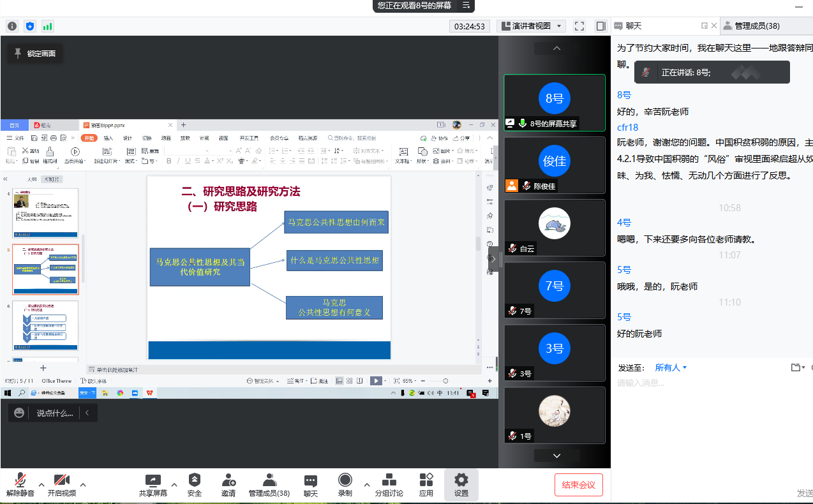Open settings gear icon
The width and height of the screenshot is (813, 504).
tap(461, 480)
